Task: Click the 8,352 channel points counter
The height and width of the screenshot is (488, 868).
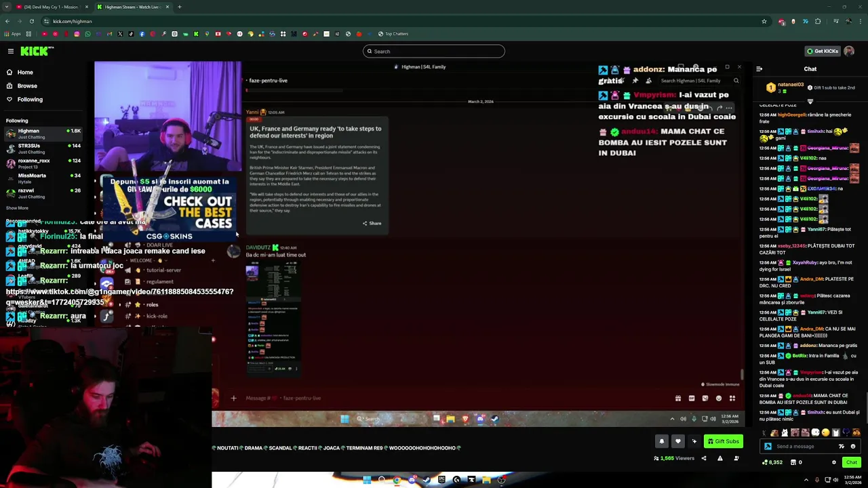Action: pos(772,462)
